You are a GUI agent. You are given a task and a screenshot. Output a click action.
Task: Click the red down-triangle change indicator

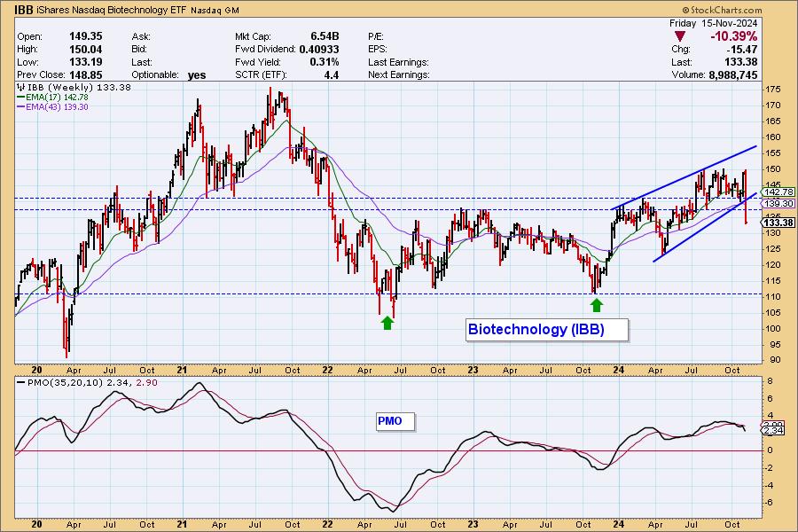[x=680, y=36]
